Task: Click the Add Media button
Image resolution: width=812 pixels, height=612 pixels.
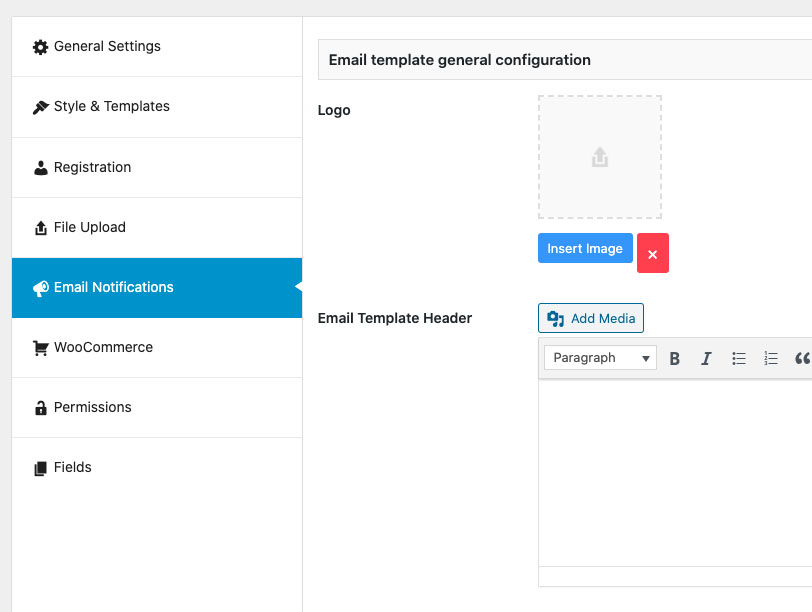Action: click(591, 318)
